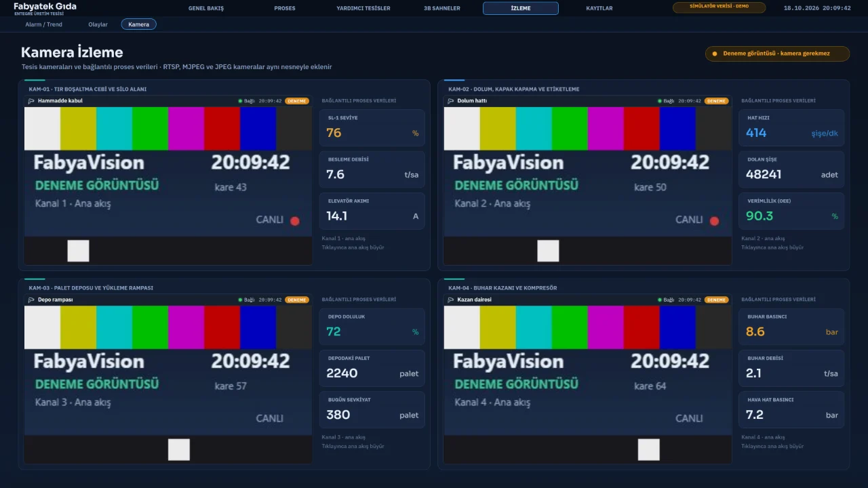868x488 pixels.
Task: Click the Deneme görüntüsü · kamera gerekmez notice
Action: 777,54
